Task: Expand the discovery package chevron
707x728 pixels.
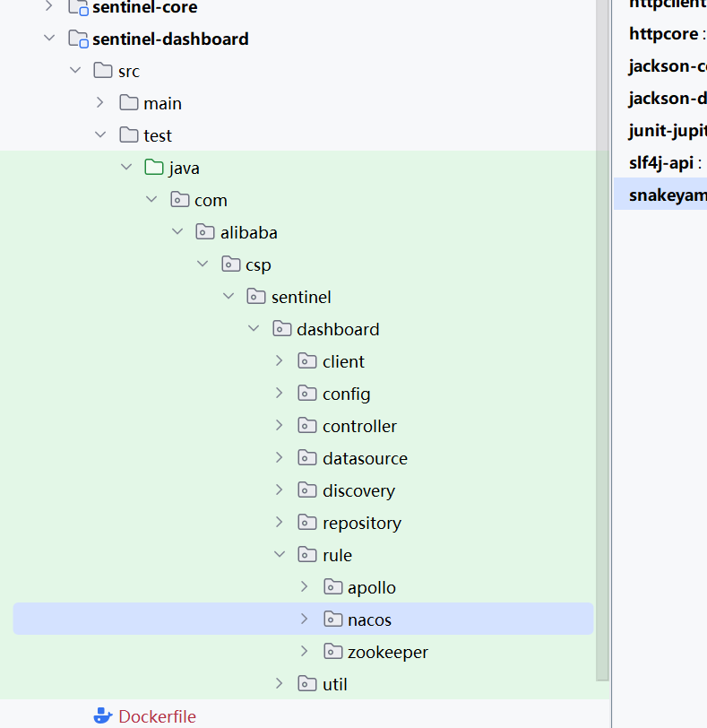Action: [279, 490]
